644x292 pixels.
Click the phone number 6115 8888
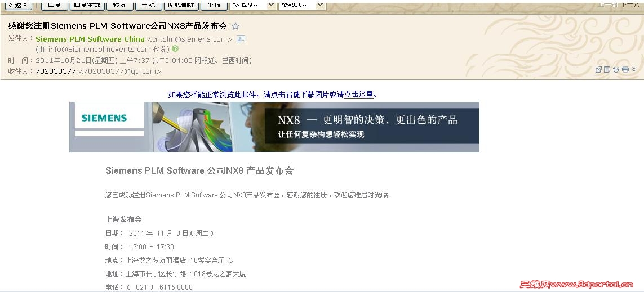(176, 287)
